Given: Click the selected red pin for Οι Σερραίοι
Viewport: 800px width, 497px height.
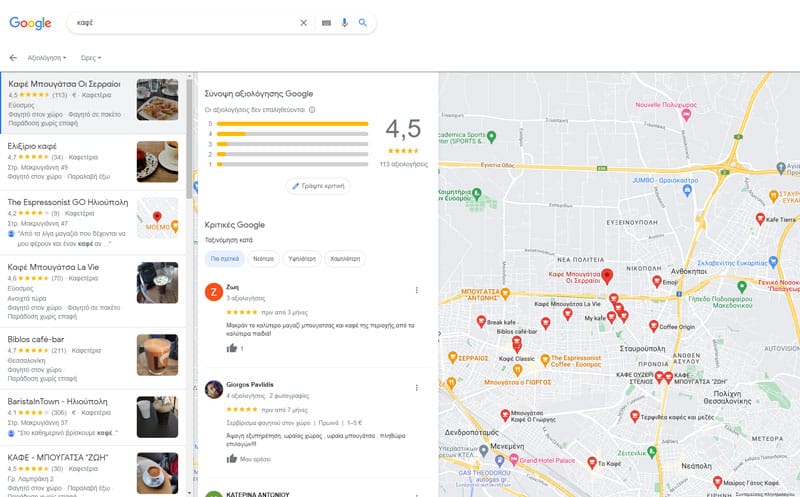Looking at the screenshot, I should pos(607,276).
